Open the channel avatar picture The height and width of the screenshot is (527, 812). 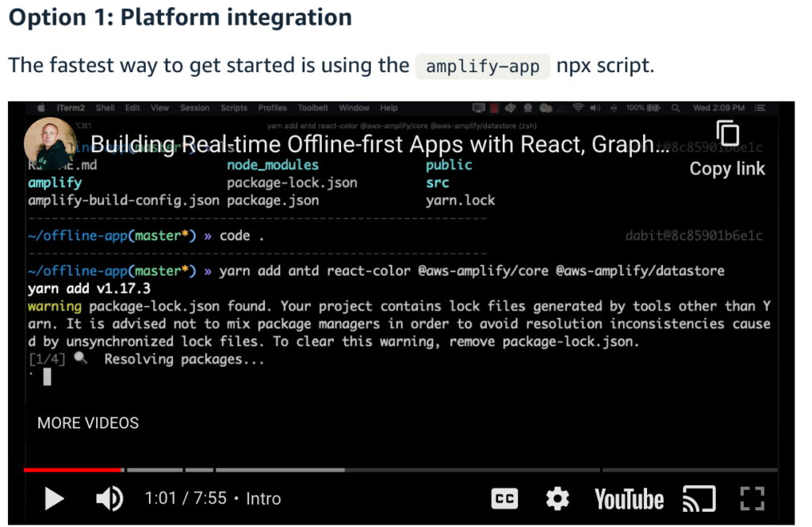point(50,143)
